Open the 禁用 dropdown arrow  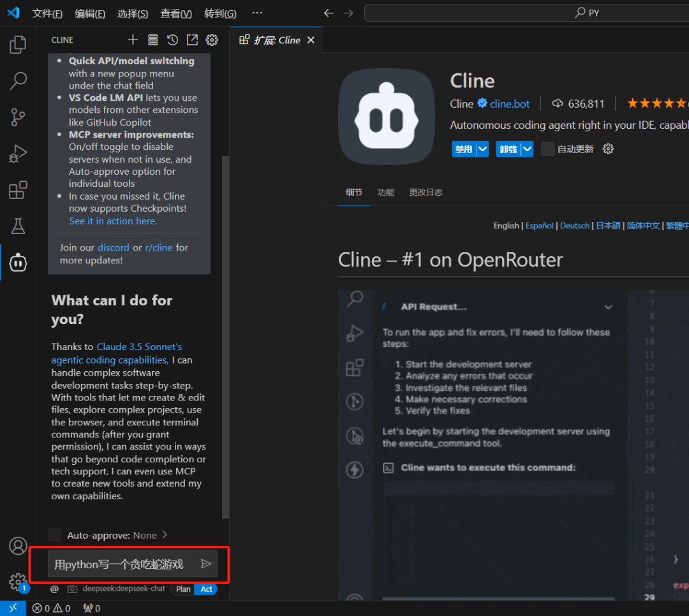click(482, 149)
